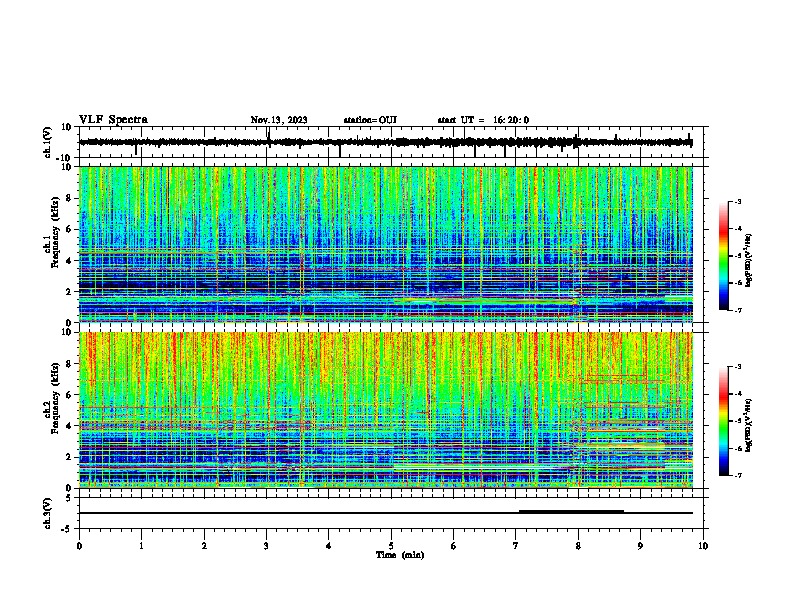Click the "VLF Spectra" title text
Screen dimensions: 792x612
113,120
